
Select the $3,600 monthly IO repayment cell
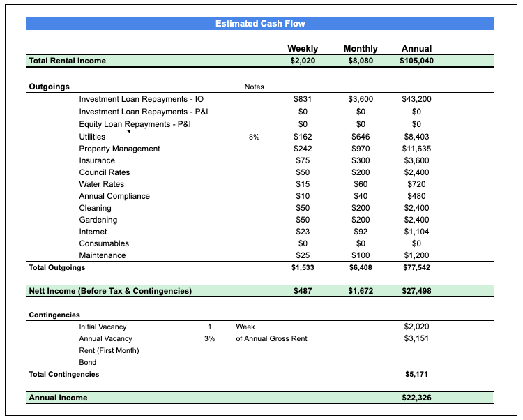pos(361,99)
